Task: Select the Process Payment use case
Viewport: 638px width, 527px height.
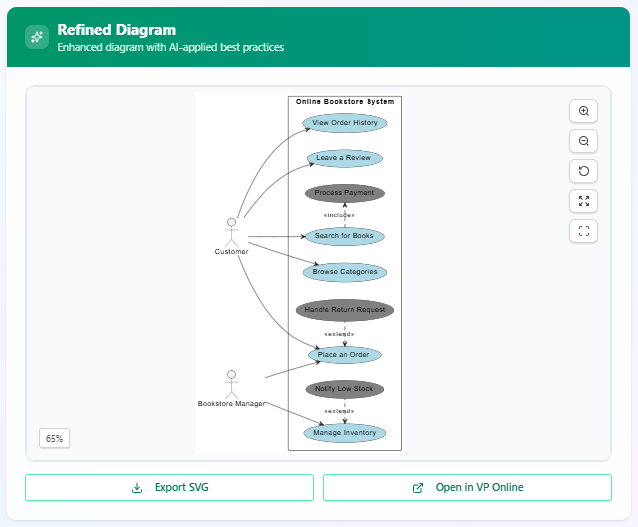Action: tap(345, 193)
